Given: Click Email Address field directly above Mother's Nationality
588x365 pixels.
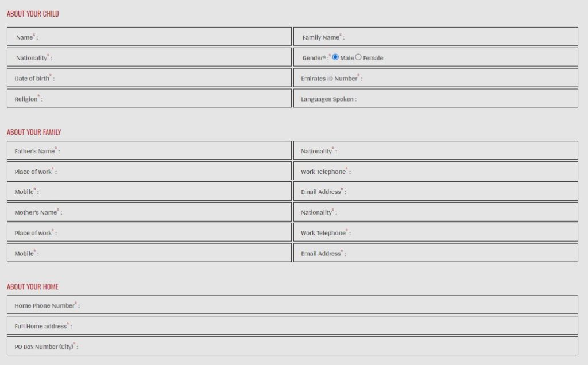Looking at the screenshot, I should click(x=459, y=192).
